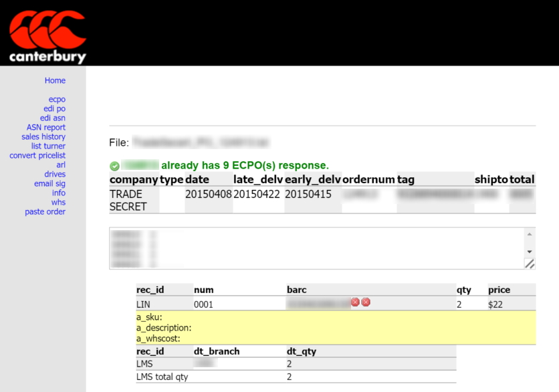Go to the ecpo page
The height and width of the screenshot is (392, 559).
click(x=57, y=99)
